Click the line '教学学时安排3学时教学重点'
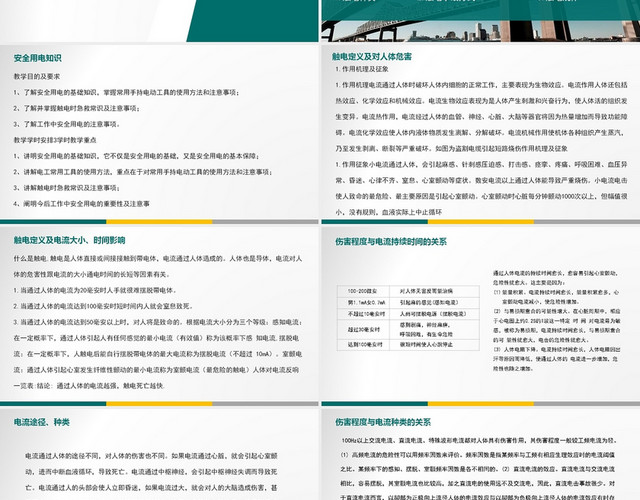Viewport: 640px width, 500px height. (x=55, y=140)
